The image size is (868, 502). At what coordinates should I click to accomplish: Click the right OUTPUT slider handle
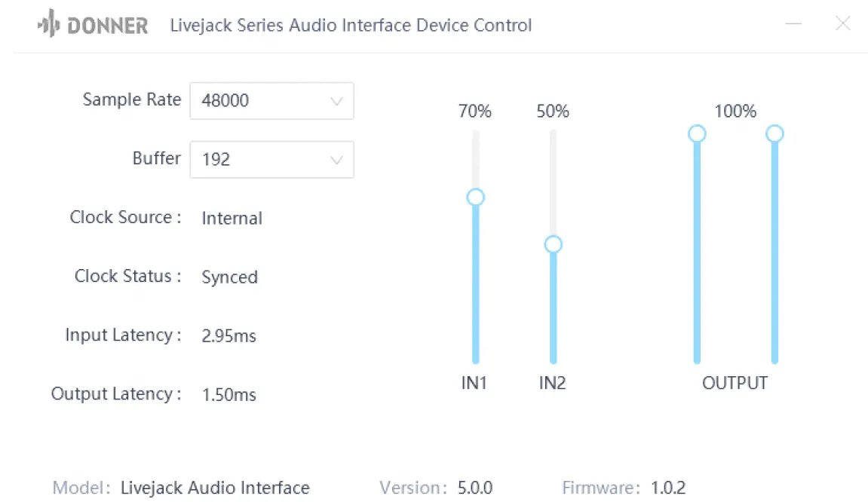[775, 133]
